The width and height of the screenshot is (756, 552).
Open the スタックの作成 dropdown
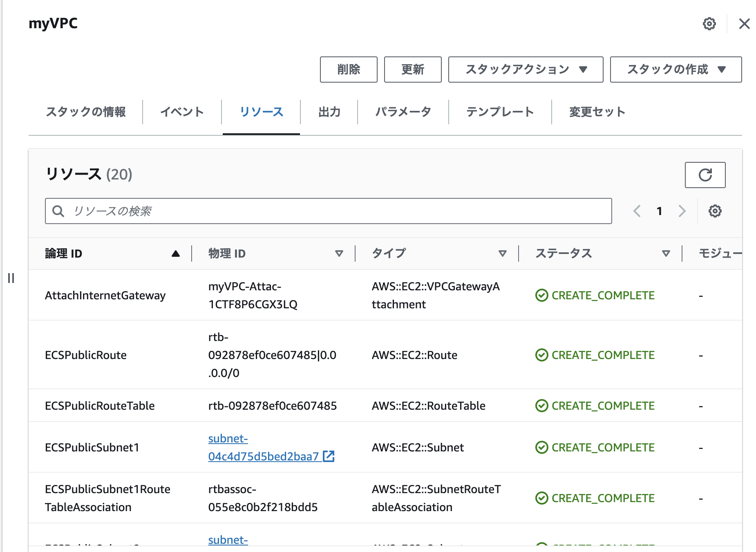tap(675, 70)
